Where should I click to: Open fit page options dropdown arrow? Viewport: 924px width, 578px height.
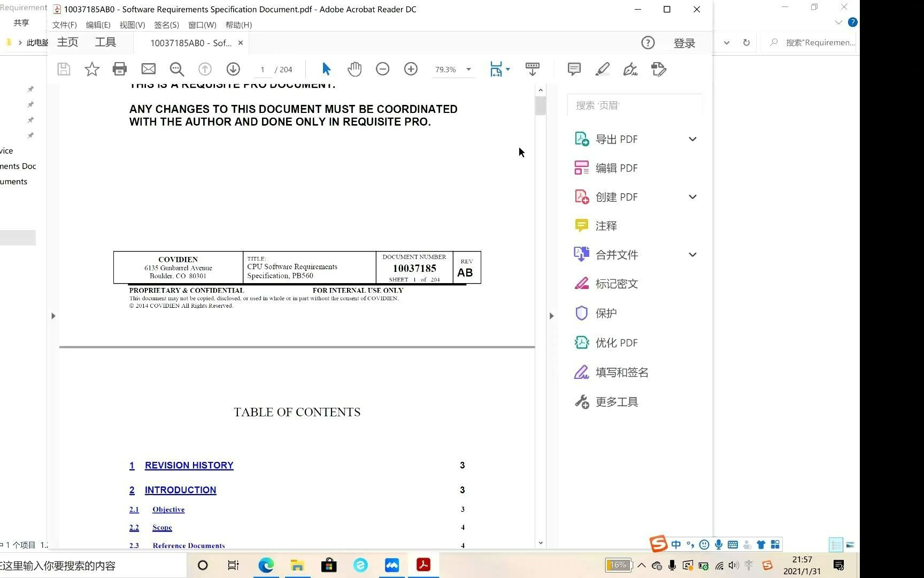[x=508, y=69]
